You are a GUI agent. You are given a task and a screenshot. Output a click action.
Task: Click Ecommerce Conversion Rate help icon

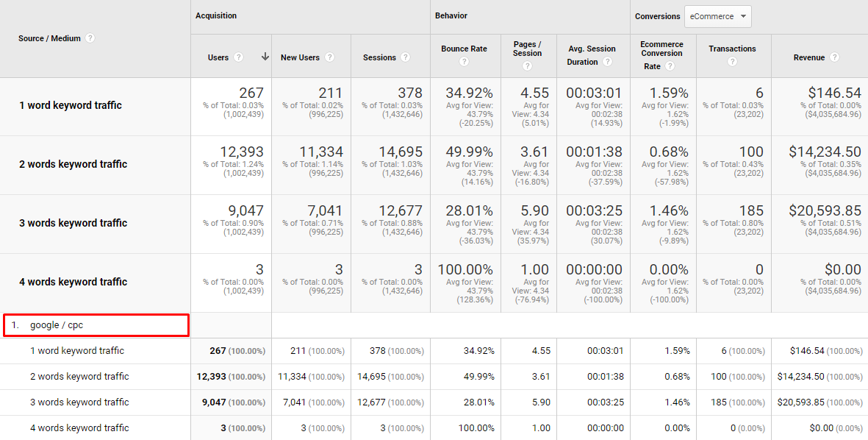pyautogui.click(x=670, y=66)
